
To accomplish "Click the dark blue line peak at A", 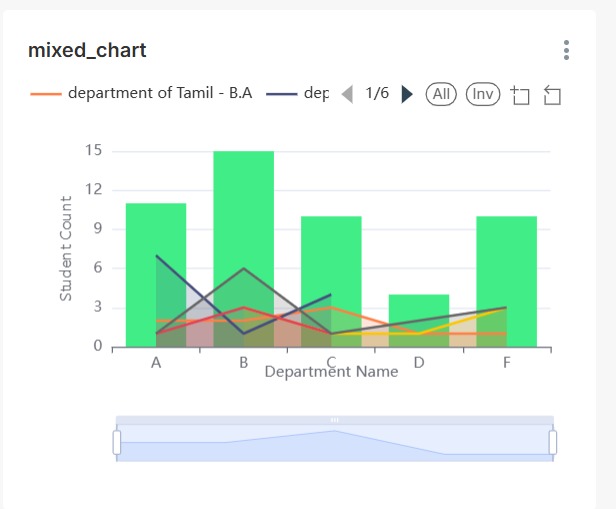I will pos(156,255).
